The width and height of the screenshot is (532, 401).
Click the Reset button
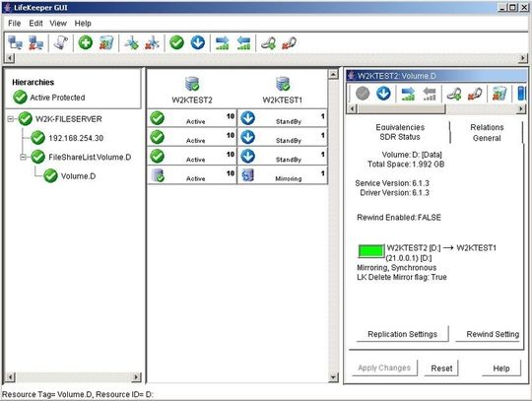coord(441,368)
